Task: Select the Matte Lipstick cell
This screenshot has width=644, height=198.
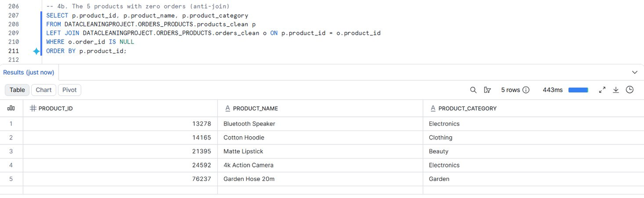Action: coord(320,151)
